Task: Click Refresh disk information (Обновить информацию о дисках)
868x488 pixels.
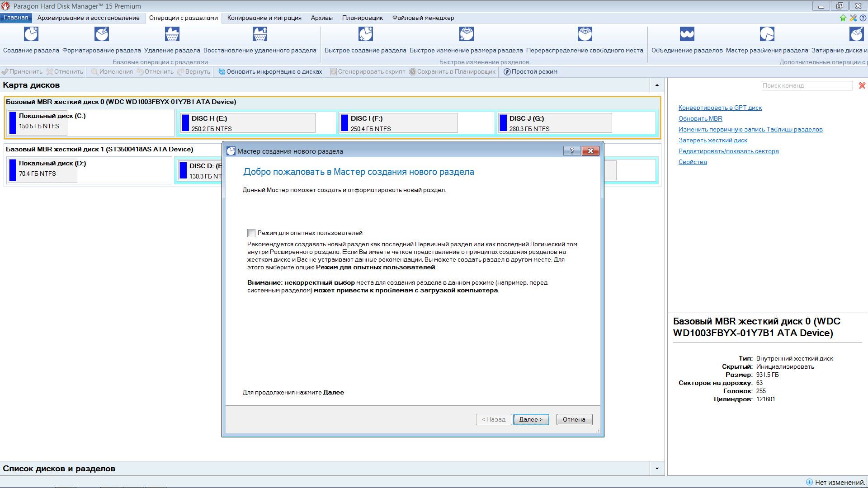Action: [x=270, y=72]
